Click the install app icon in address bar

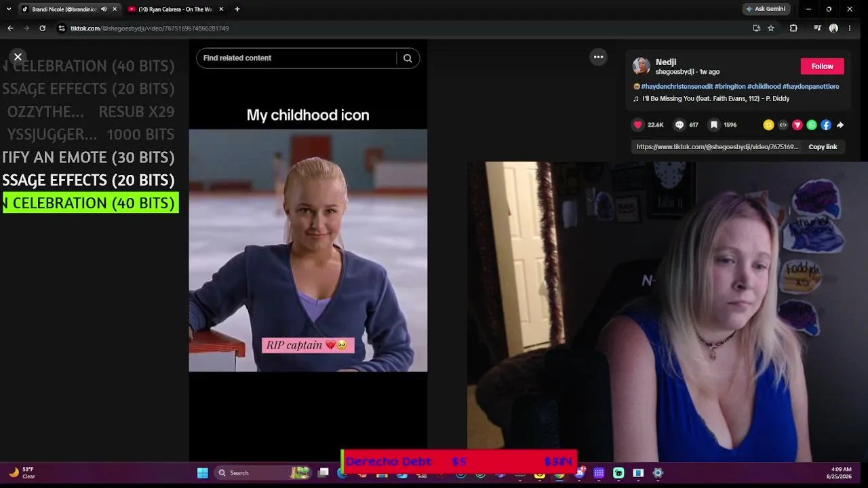coord(756,28)
